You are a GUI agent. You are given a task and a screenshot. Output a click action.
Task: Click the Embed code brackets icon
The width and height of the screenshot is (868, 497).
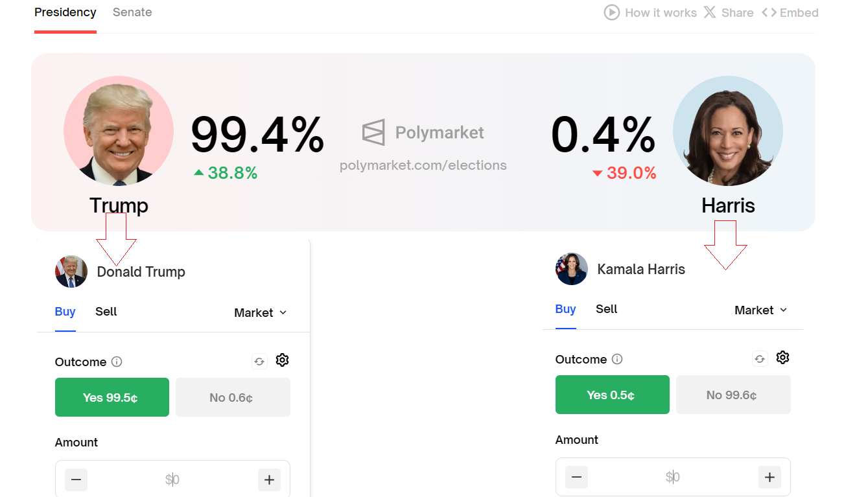tap(769, 12)
